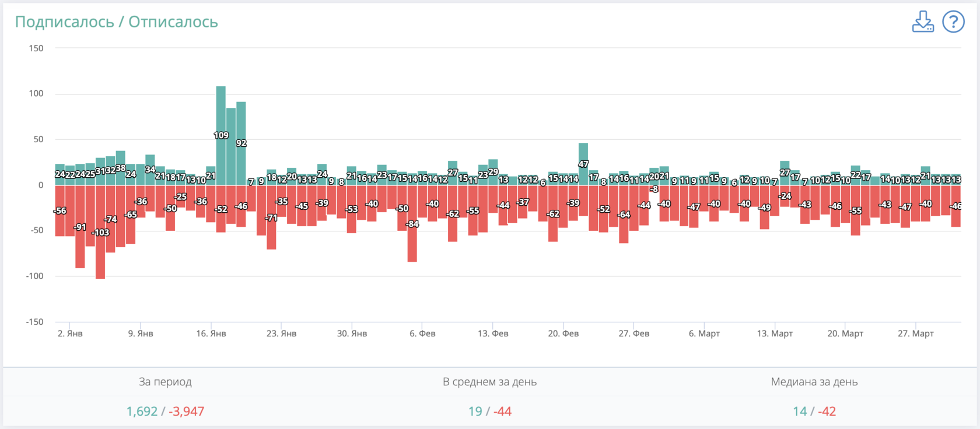Select the red bar labeled -71

click(271, 217)
